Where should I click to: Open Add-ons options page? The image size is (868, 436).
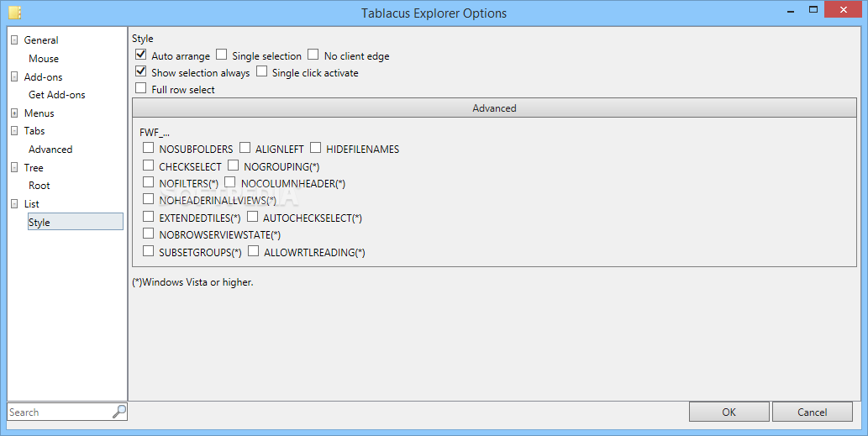point(43,77)
